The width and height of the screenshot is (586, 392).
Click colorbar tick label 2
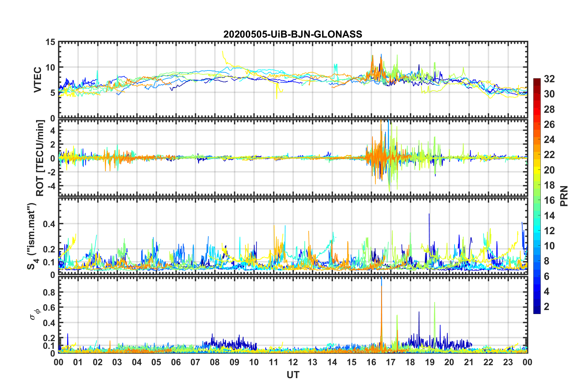(547, 306)
